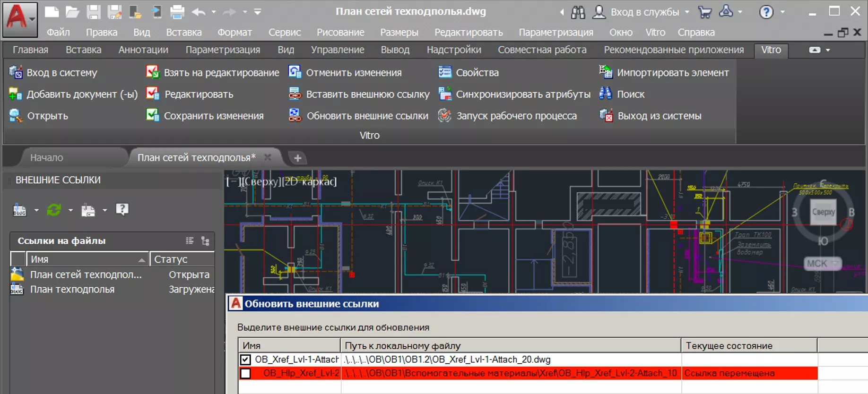Click Взять на редактирование button
The image size is (868, 394).
coord(213,72)
